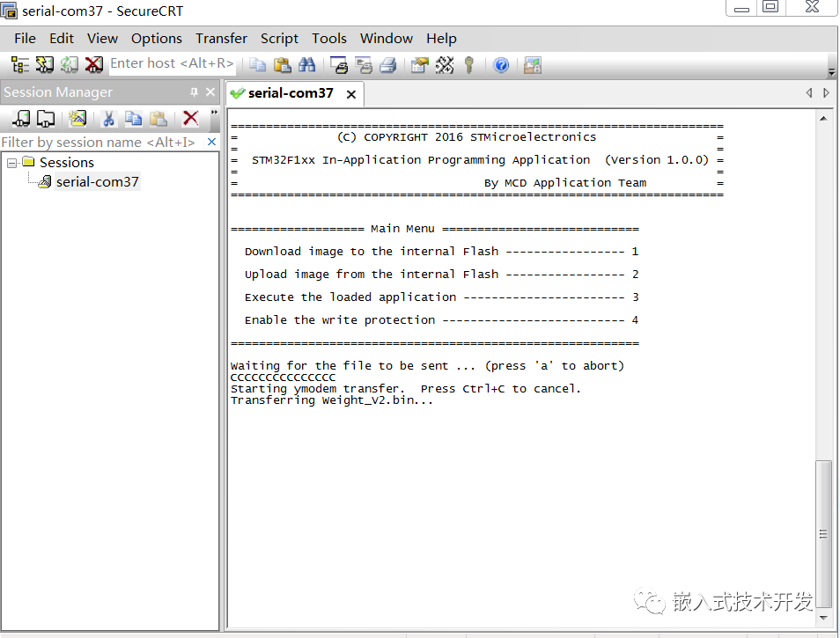This screenshot has width=840, height=638.
Task: Click the Find binoculars icon
Action: click(307, 65)
